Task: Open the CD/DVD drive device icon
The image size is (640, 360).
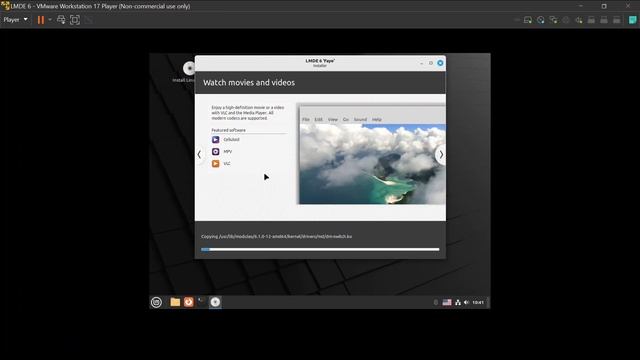Action: coord(541,20)
